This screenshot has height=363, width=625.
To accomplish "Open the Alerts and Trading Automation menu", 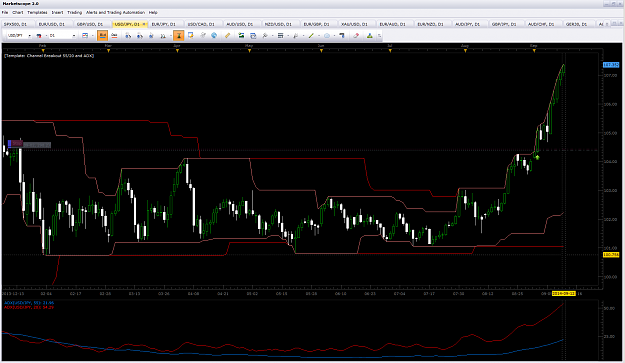I will [115, 12].
